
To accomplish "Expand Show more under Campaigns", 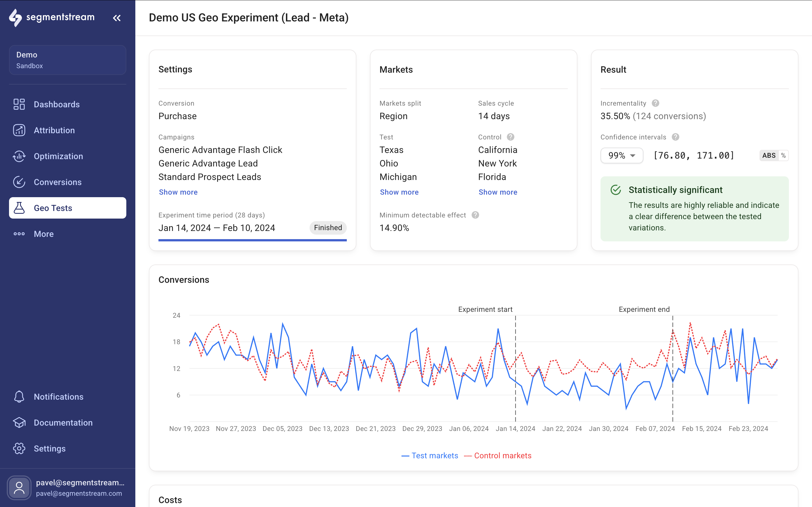I will coord(178,192).
